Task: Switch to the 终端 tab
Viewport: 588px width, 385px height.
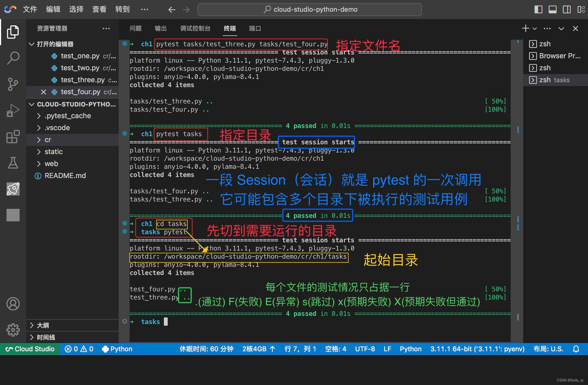Action: [230, 28]
